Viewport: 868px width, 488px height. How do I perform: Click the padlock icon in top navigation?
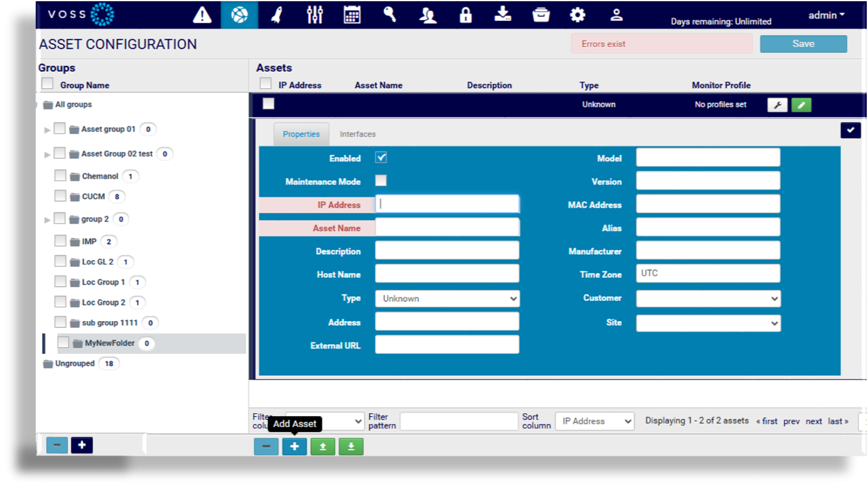[466, 15]
